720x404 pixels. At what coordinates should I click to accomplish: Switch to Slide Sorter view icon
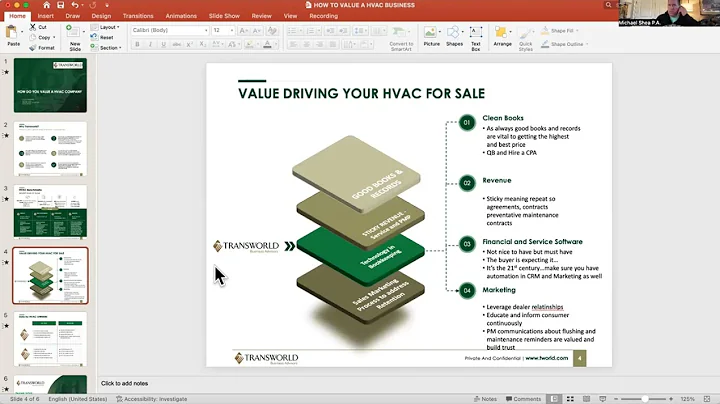tap(570, 399)
